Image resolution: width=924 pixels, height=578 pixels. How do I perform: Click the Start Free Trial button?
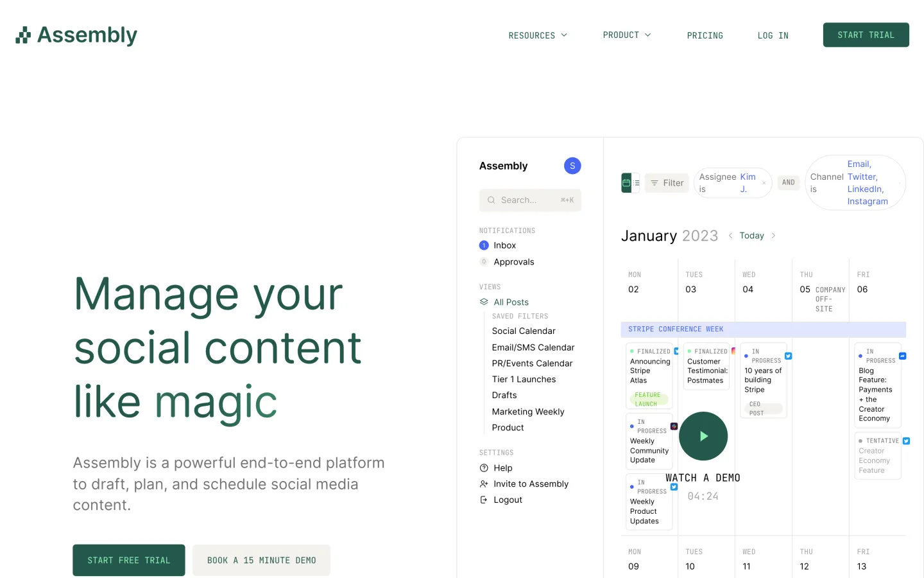coord(129,560)
